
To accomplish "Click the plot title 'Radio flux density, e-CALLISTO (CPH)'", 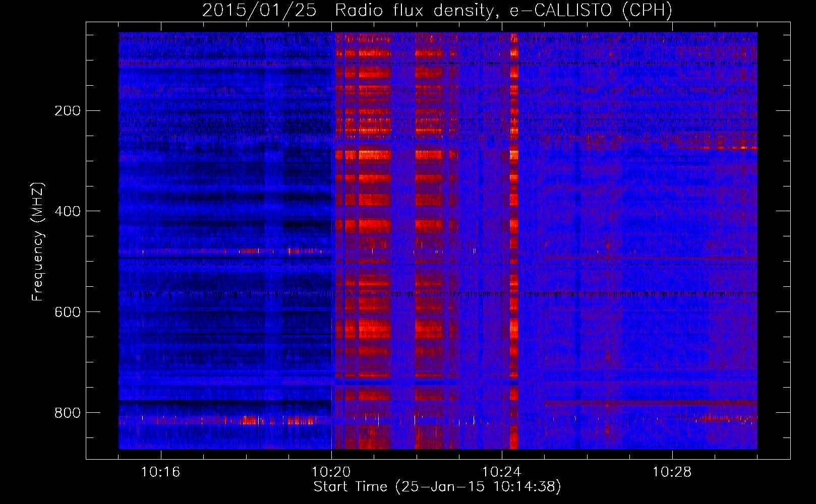I will (x=503, y=11).
